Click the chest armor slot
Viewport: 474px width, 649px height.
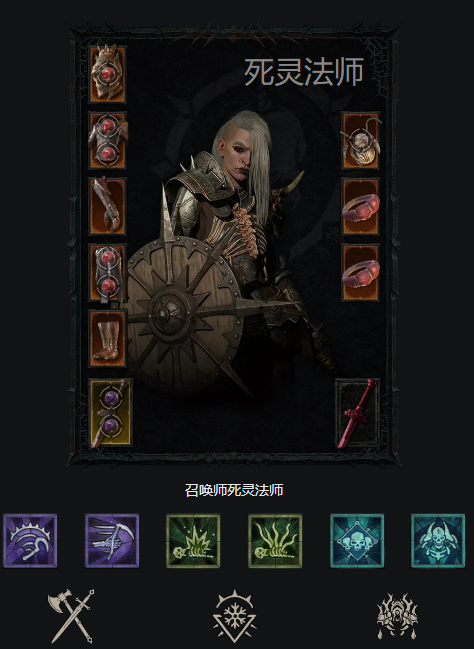coord(108,140)
